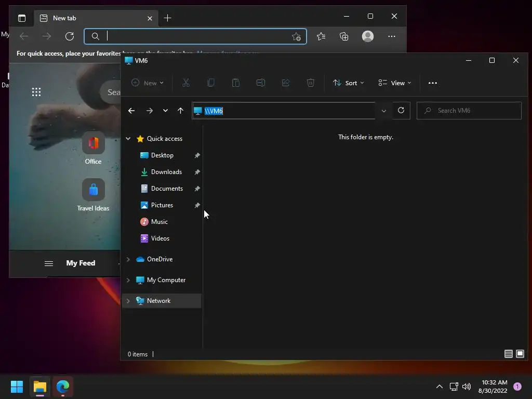Expand the OneDrive tree node
This screenshot has width=532, height=399.
tap(128, 259)
